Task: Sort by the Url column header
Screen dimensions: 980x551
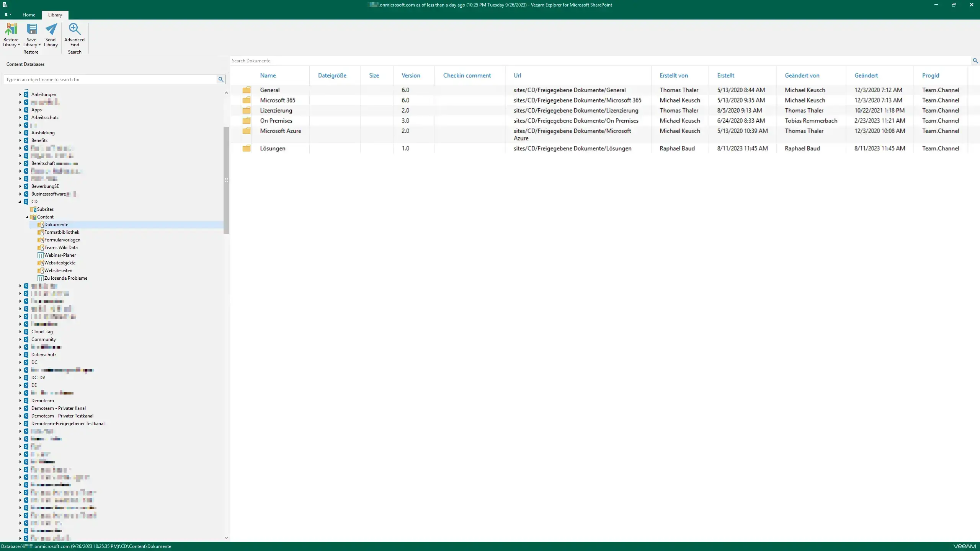Action: tap(517, 75)
